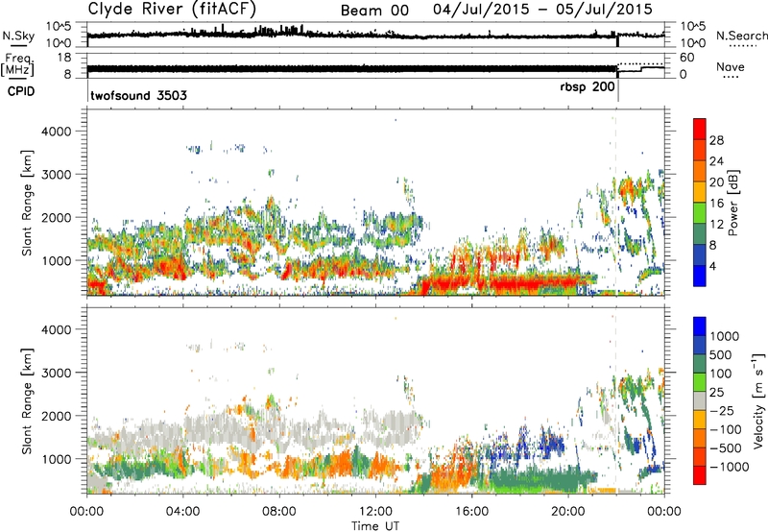Click the 'Slant Range [km]' label of velocity panel
Viewport: 768px width, 532px height.
[27, 401]
